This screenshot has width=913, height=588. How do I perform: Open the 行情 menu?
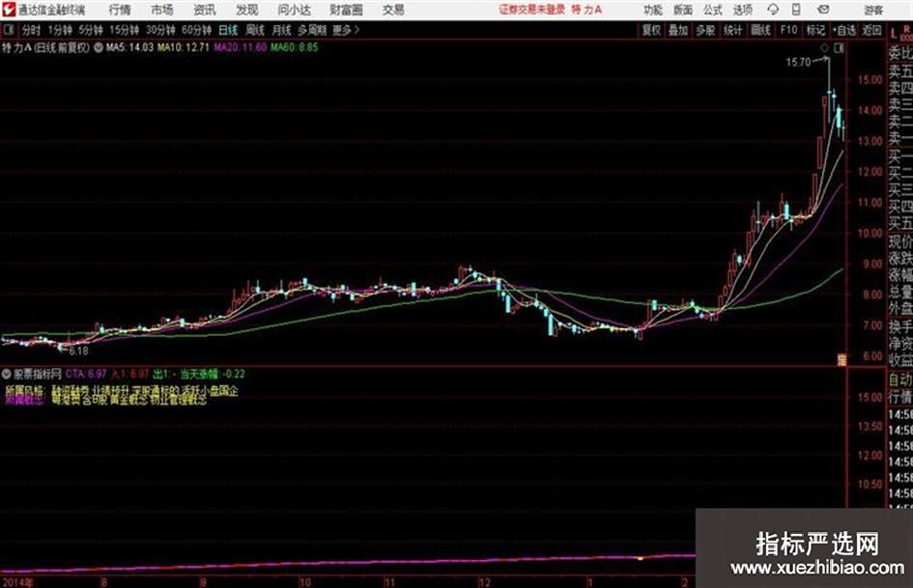point(120,10)
